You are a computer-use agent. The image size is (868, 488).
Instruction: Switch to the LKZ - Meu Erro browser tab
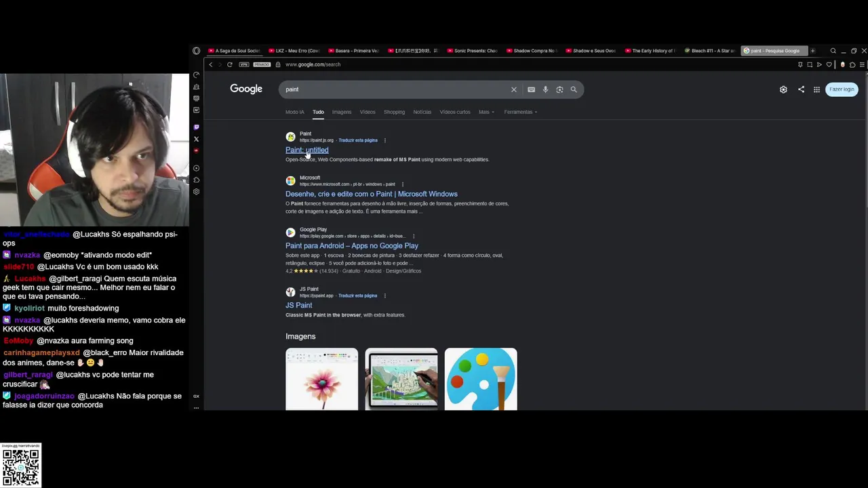click(294, 51)
